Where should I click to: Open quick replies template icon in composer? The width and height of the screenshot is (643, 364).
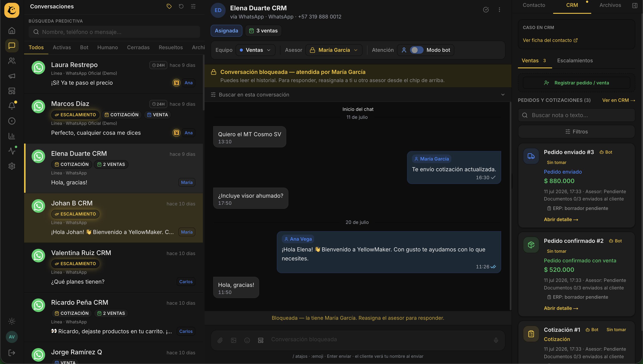(260, 340)
